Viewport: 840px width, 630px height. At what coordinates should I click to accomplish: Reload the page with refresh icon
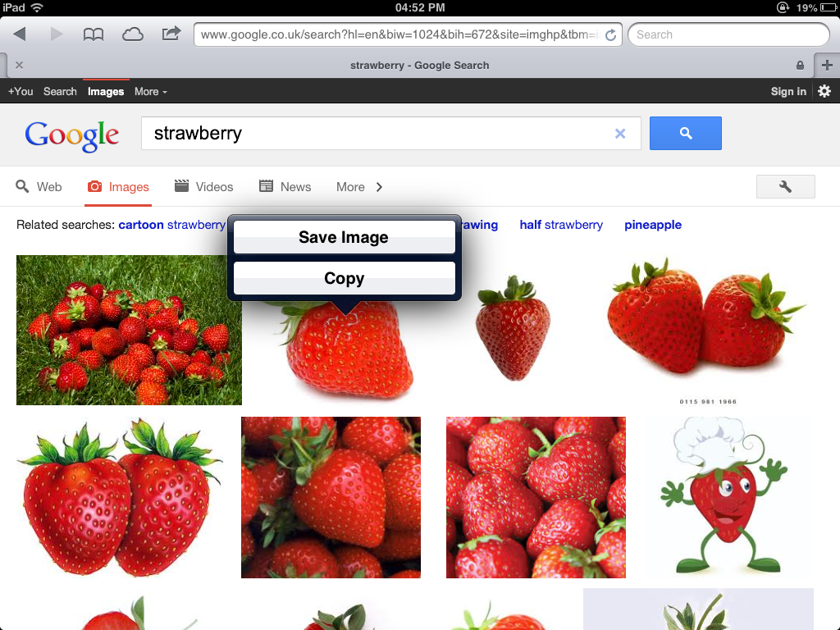click(610, 34)
